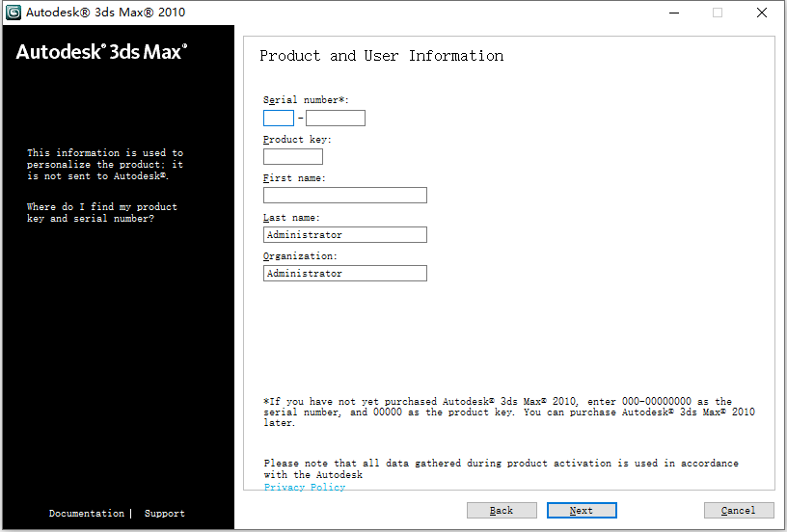This screenshot has width=787, height=532.
Task: Cancel the installation wizard
Action: [739, 511]
